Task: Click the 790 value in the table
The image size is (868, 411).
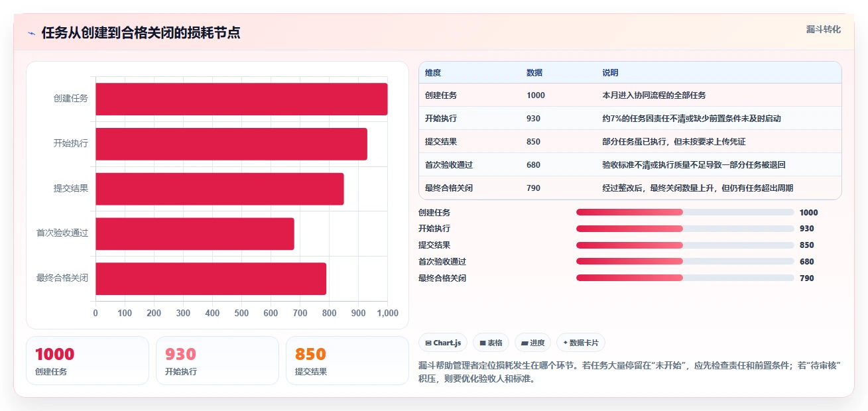Action: point(533,188)
